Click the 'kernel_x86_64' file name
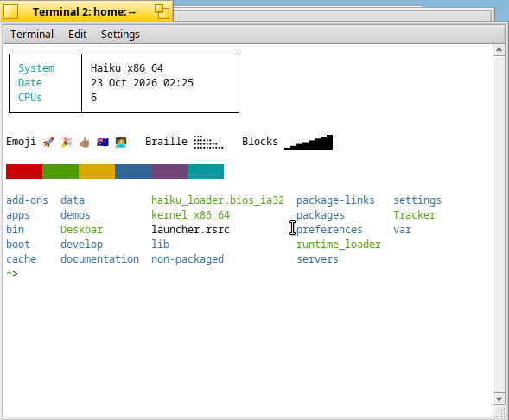Viewport: 509px width, 420px height. tap(190, 215)
